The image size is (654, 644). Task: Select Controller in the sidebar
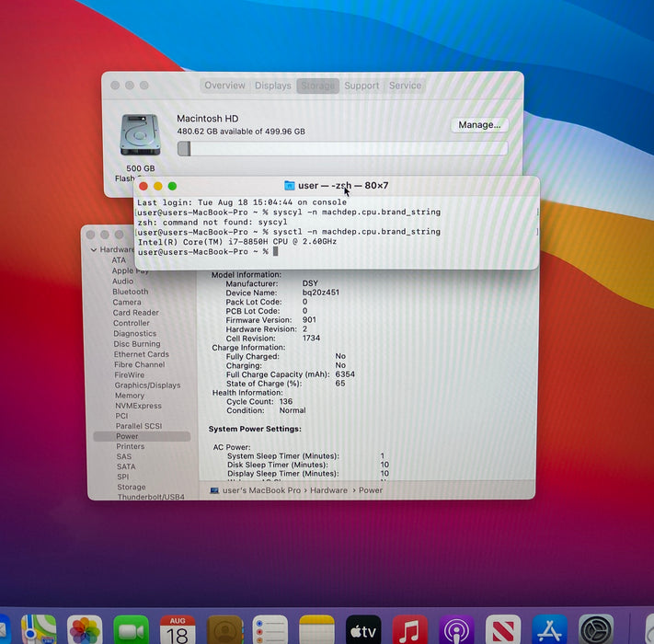coord(132,323)
